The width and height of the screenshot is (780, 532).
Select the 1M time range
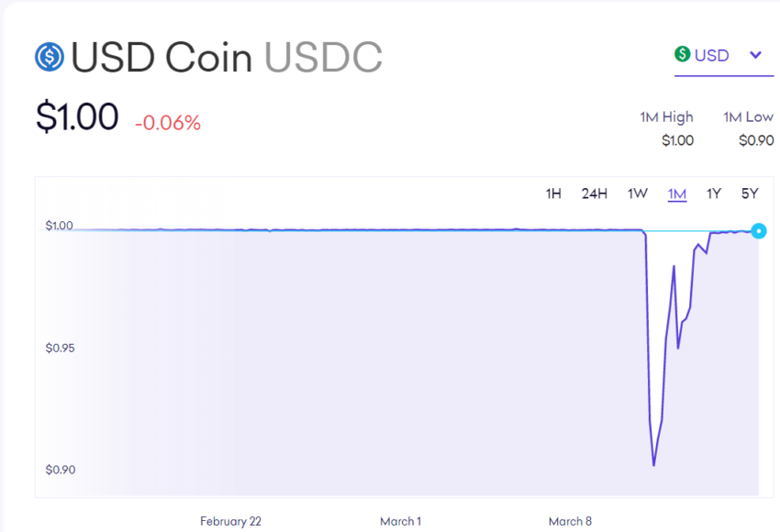coord(677,194)
